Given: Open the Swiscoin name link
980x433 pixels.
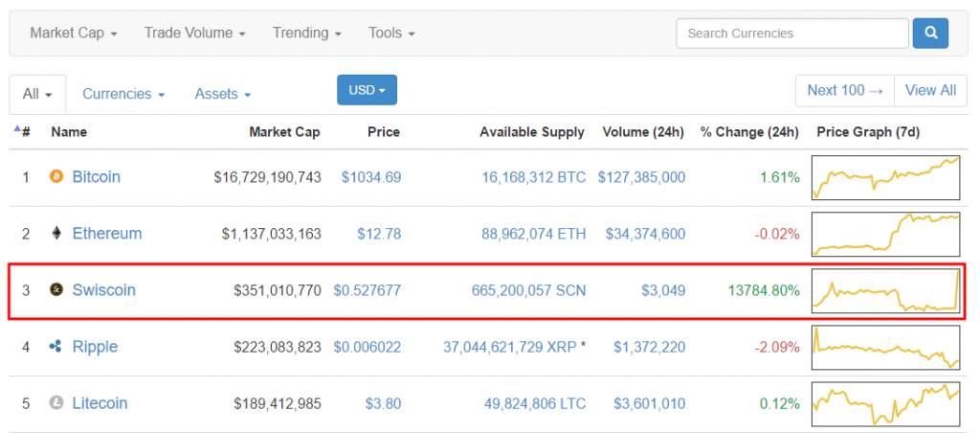Looking at the screenshot, I should click(103, 290).
